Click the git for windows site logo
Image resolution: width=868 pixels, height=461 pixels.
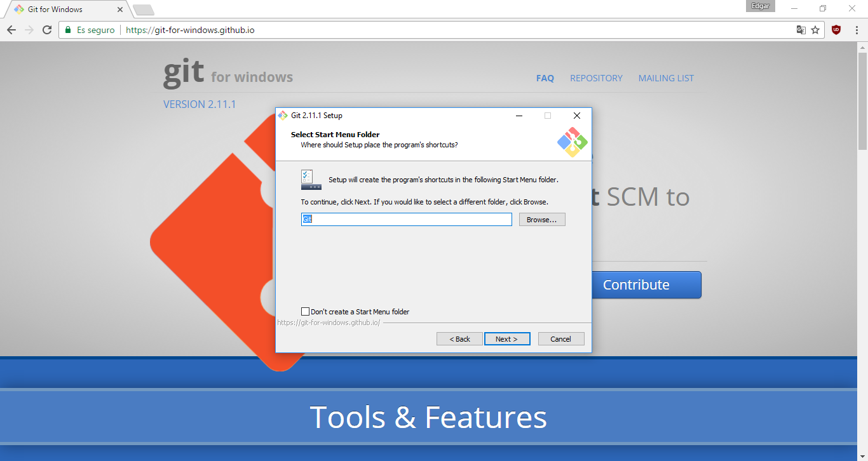tap(228, 73)
